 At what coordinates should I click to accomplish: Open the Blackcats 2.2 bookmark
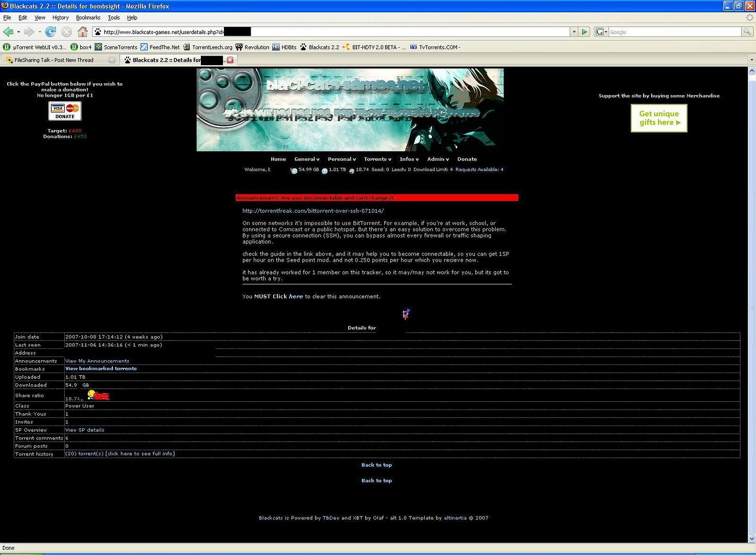pos(319,47)
